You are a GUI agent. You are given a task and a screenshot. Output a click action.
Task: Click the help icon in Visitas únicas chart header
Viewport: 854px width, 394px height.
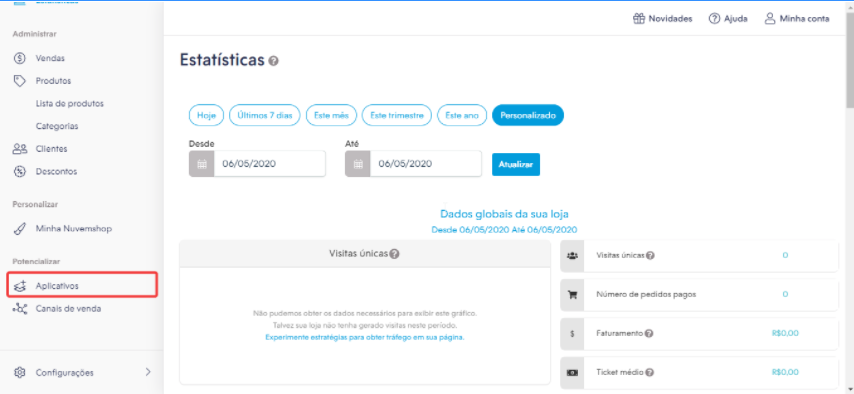click(395, 254)
